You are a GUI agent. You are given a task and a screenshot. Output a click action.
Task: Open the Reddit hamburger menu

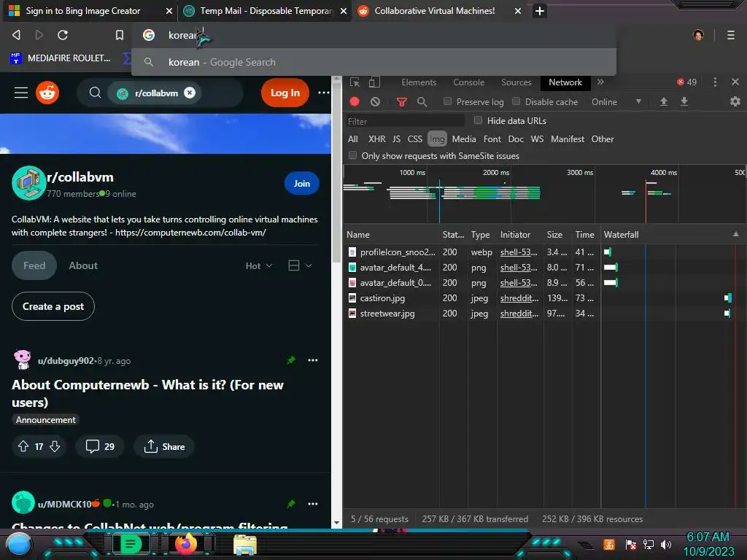tap(21, 93)
